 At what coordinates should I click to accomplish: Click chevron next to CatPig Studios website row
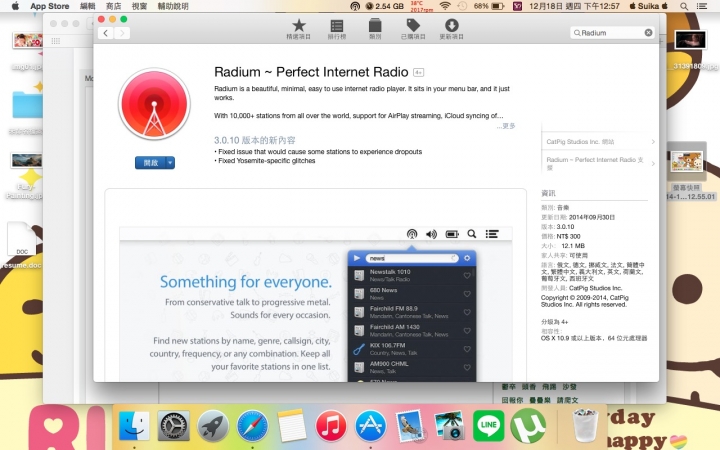pyautogui.click(x=653, y=142)
